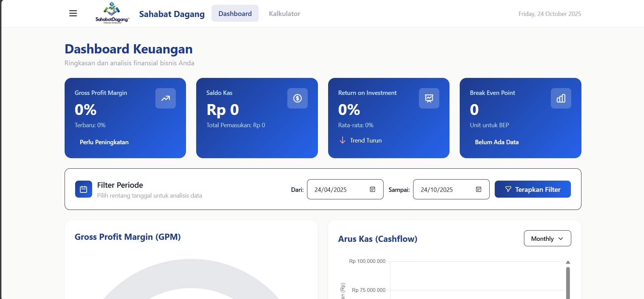Click the cashflow chart scrollbar up arrow
644x299 pixels.
[x=568, y=262]
